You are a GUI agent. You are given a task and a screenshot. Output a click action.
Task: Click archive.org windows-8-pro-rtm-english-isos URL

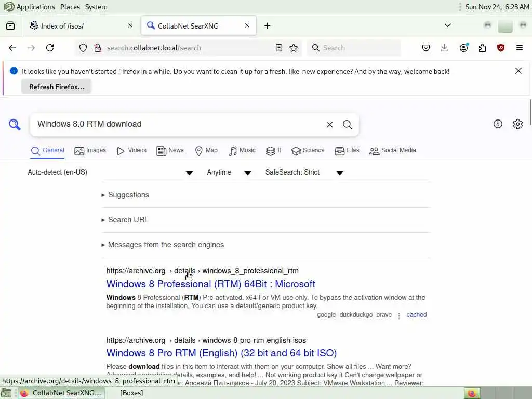tap(206, 340)
